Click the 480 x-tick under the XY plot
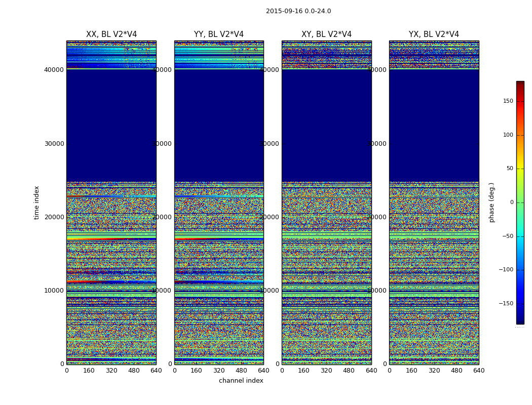532x405 pixels. (x=349, y=371)
